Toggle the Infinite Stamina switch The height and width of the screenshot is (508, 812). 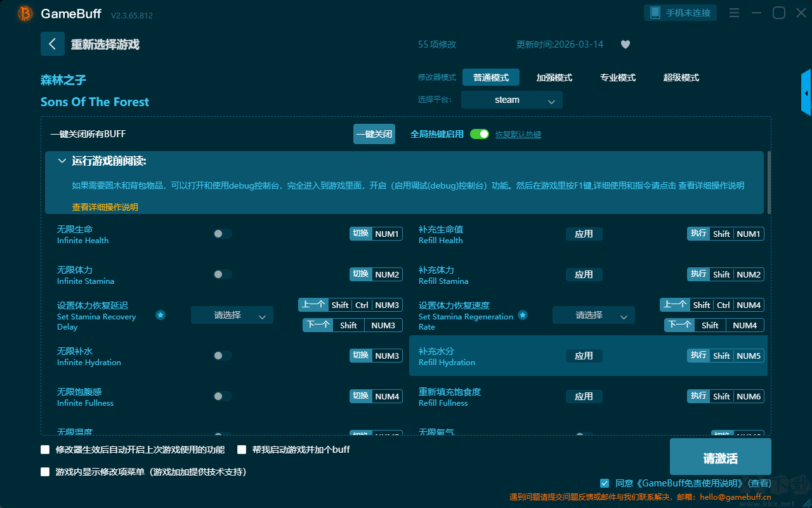[222, 274]
